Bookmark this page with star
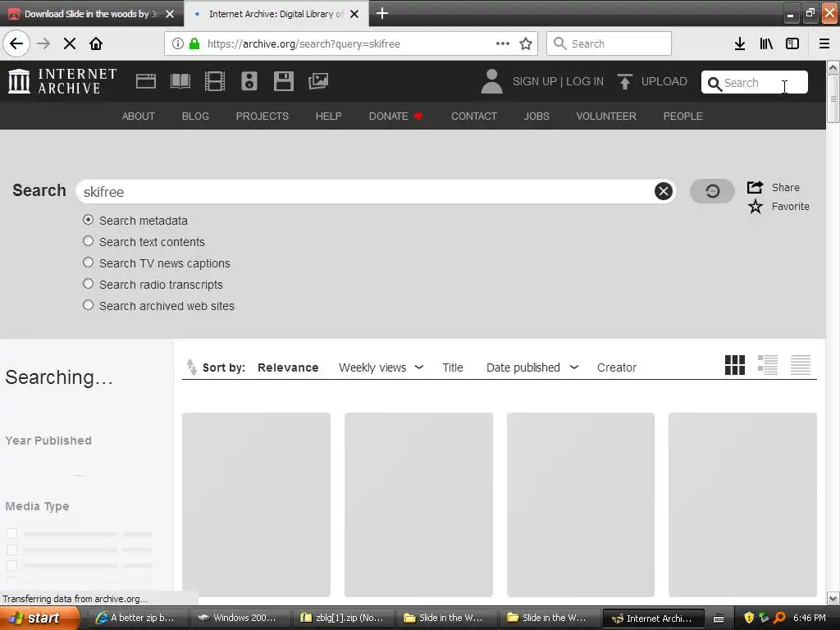Image resolution: width=840 pixels, height=630 pixels. (526, 44)
